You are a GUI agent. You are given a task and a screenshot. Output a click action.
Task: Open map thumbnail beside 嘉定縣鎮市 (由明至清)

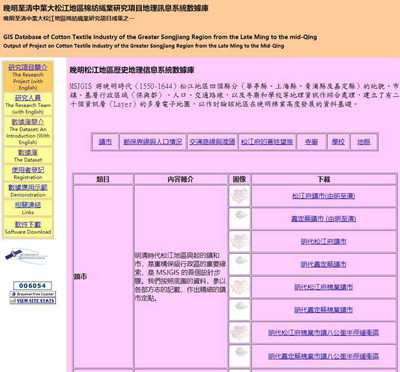(240, 219)
